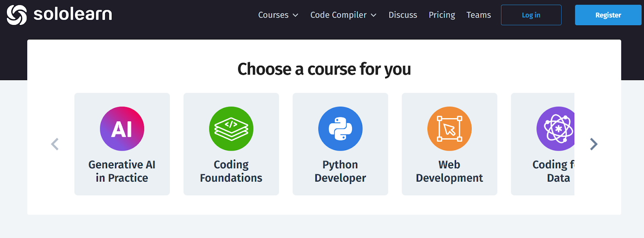This screenshot has width=644, height=238.
Task: Click the green Coding Foundations icon
Action: (x=231, y=128)
